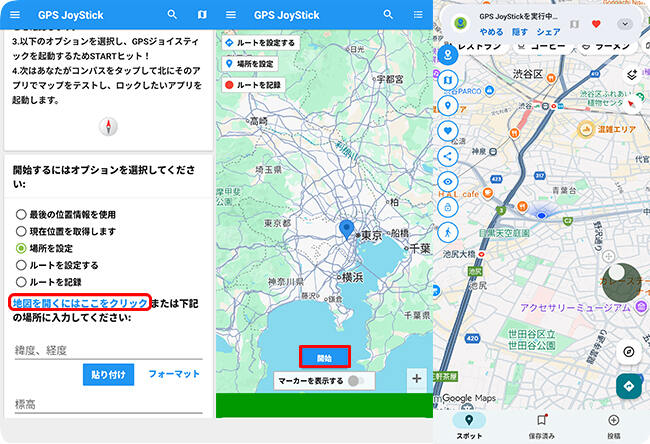Open 保存済み tab in Google Maps
The width and height of the screenshot is (650, 444).
[541, 426]
